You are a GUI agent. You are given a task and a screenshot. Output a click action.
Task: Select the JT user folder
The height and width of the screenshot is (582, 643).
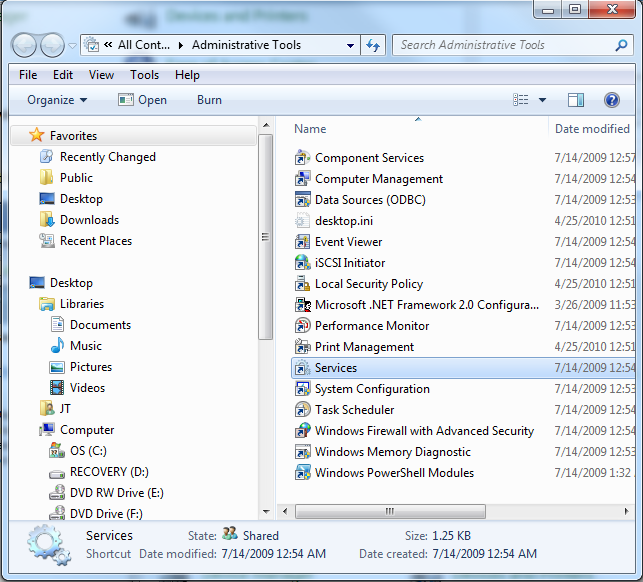tap(65, 409)
